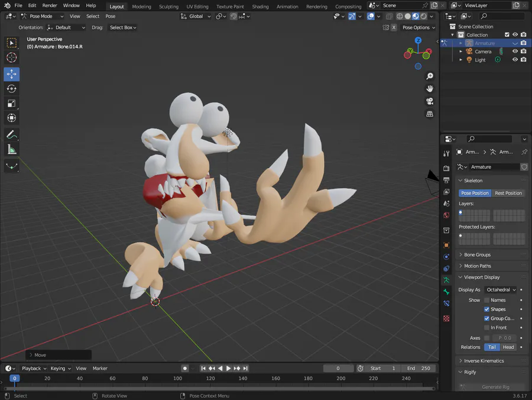532x400 pixels.
Task: Pin the properties editor context
Action: (x=524, y=152)
